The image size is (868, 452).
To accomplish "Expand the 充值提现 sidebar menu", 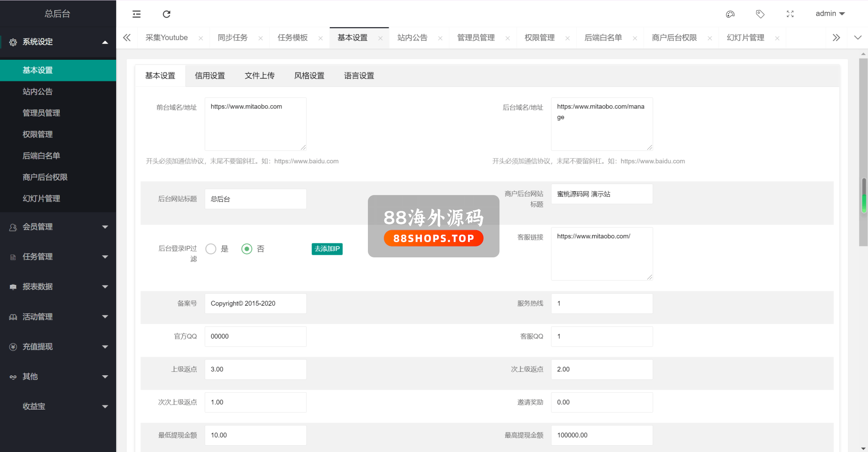I will [x=58, y=346].
